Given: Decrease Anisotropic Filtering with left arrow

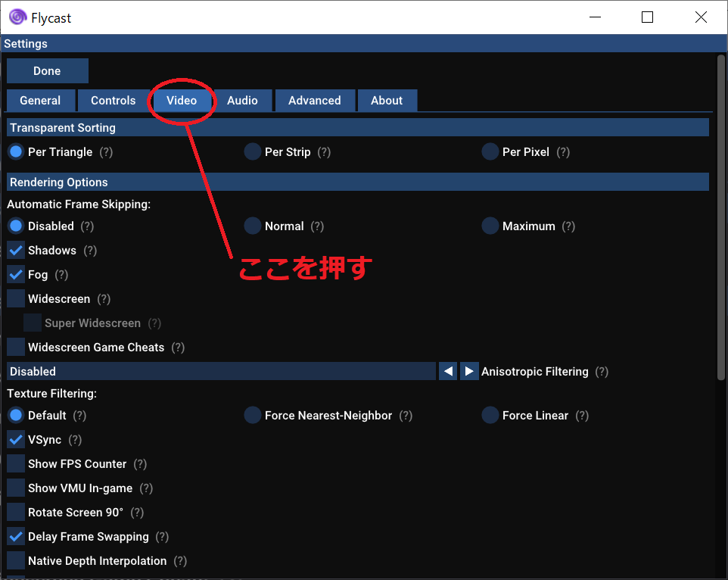Looking at the screenshot, I should coord(448,372).
